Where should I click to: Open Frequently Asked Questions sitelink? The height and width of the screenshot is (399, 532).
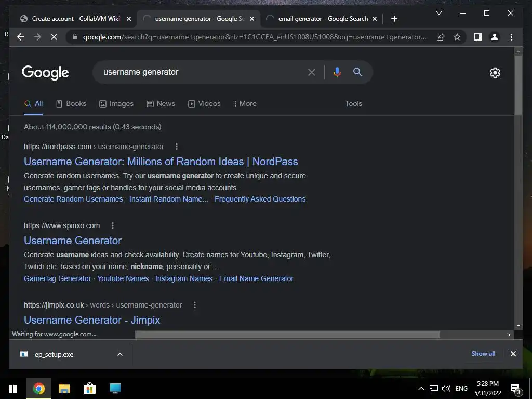[260, 199]
